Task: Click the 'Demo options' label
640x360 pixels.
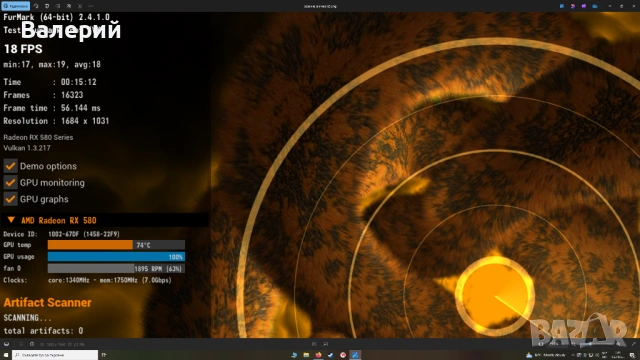Action: click(x=48, y=166)
